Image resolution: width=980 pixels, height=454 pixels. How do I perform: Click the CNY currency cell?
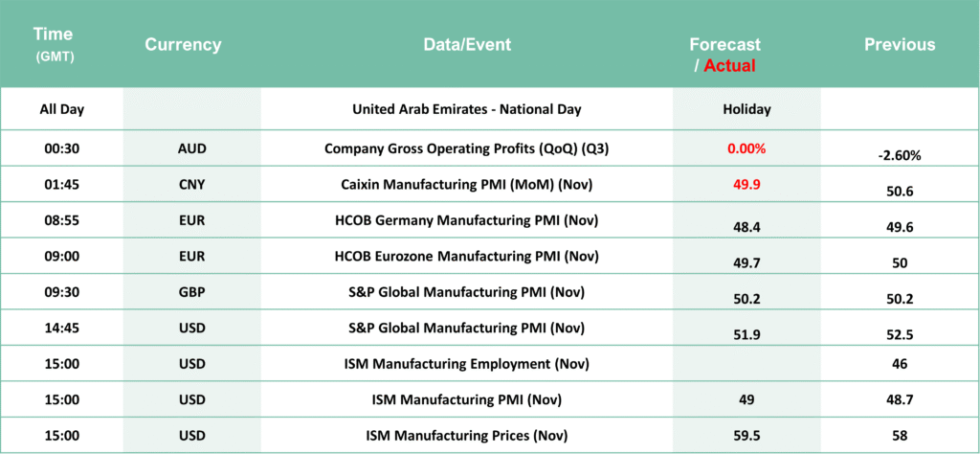(x=191, y=184)
